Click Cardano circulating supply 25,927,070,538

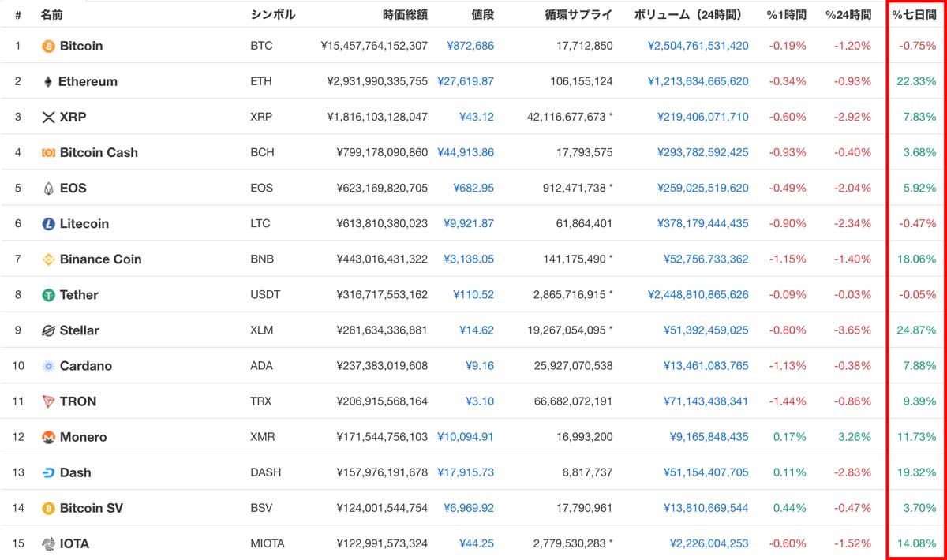(x=574, y=366)
